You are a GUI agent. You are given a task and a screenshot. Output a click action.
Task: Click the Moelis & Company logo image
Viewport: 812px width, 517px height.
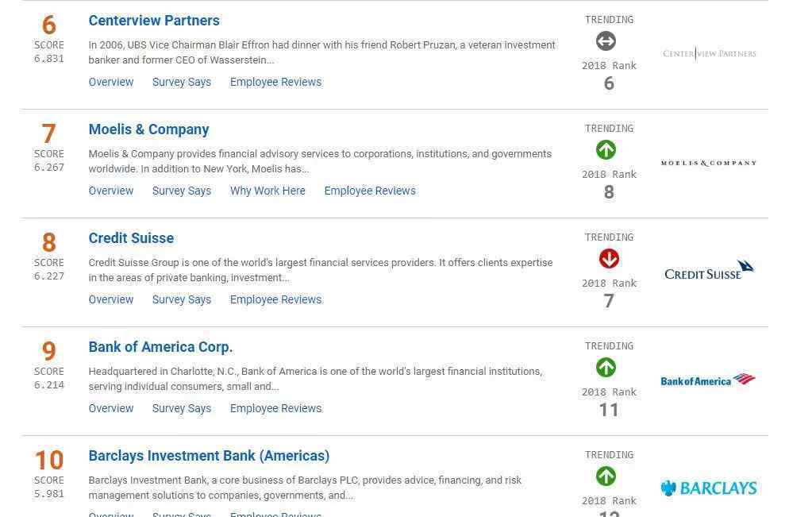pos(708,163)
